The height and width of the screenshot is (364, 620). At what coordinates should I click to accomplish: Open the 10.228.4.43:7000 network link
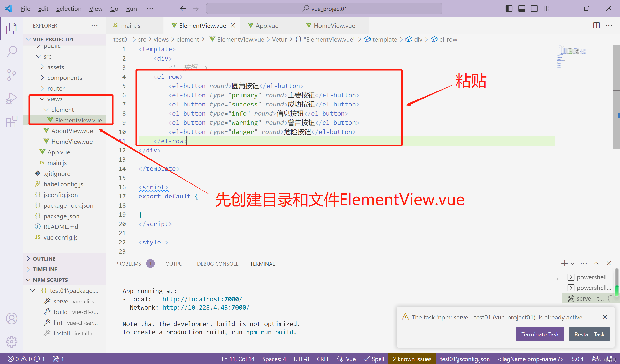[x=206, y=308]
